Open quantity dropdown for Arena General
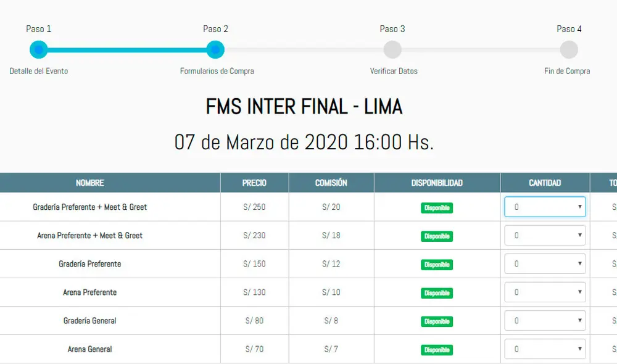 coord(545,349)
